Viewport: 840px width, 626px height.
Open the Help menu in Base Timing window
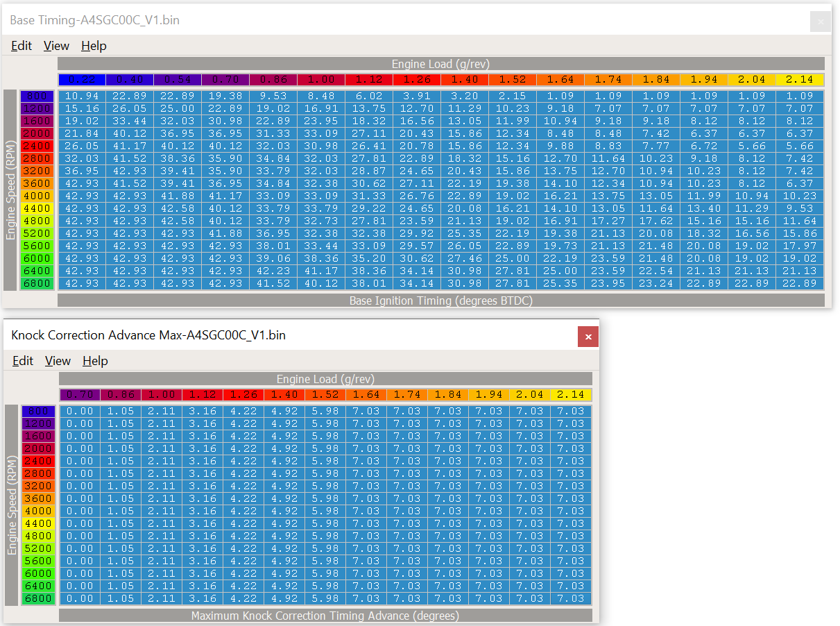point(94,46)
